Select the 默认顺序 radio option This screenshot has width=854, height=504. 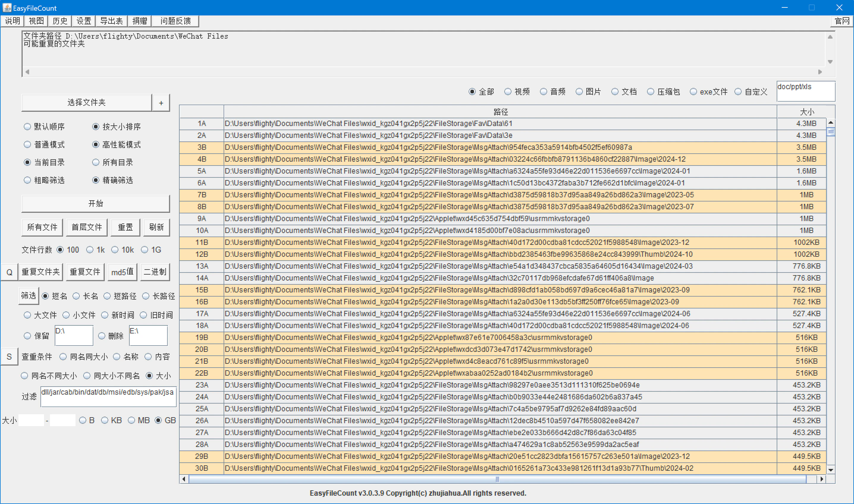pos(45,127)
